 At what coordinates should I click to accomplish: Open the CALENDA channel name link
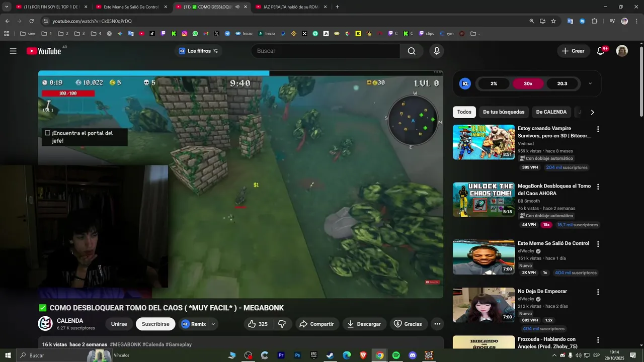(70, 321)
